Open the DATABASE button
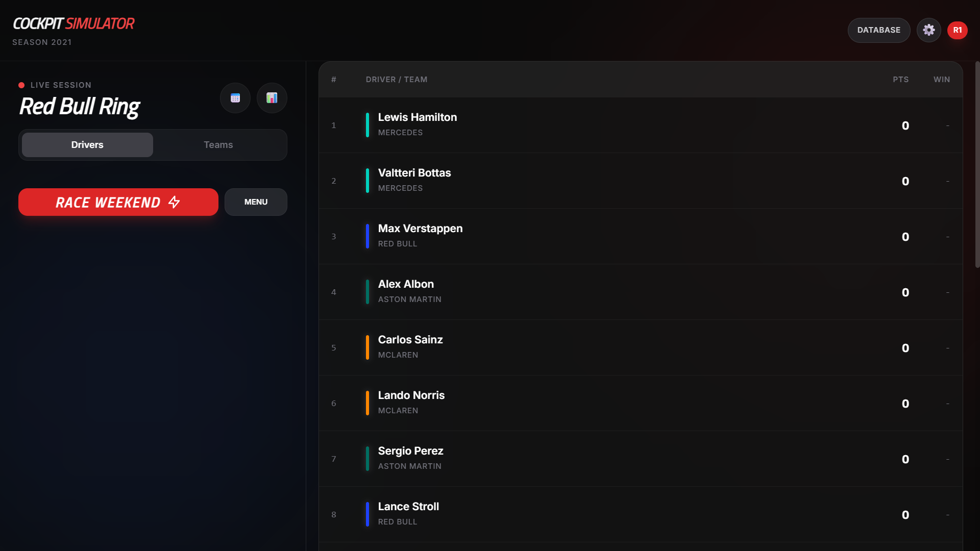The height and width of the screenshot is (551, 980). click(879, 30)
